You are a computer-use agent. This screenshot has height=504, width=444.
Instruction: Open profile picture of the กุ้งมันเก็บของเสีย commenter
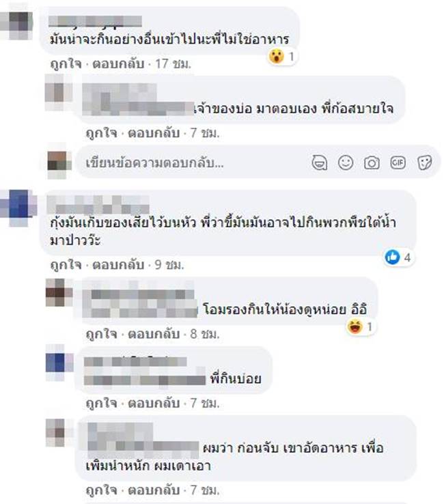18,208
